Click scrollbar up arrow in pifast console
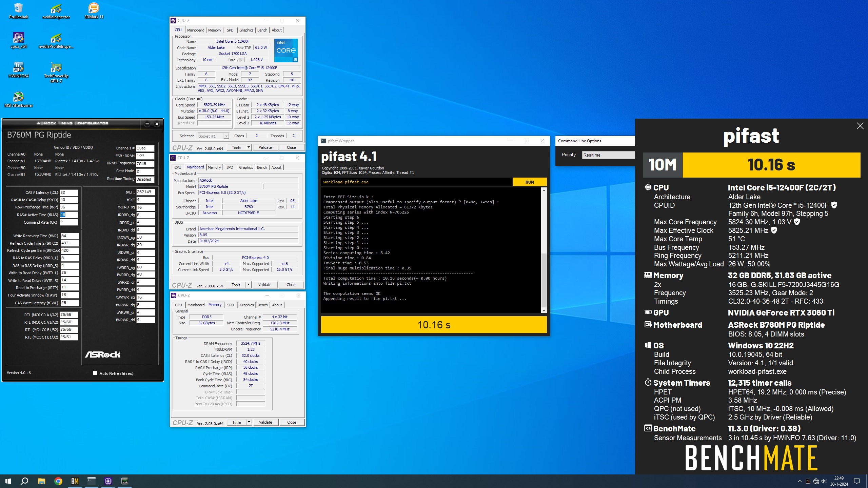This screenshot has width=868, height=488. (x=544, y=190)
